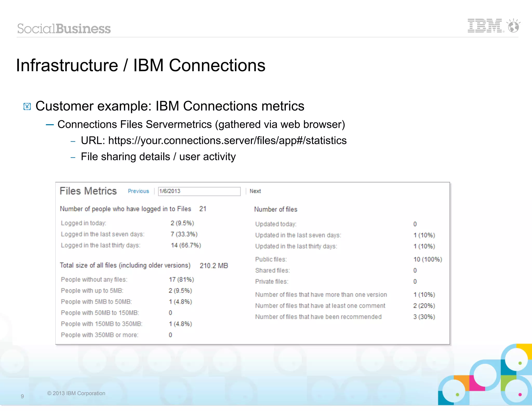Image resolution: width=532 pixels, height=411 pixels.
Task: Click 'Shared files:' label
Action: (272, 271)
